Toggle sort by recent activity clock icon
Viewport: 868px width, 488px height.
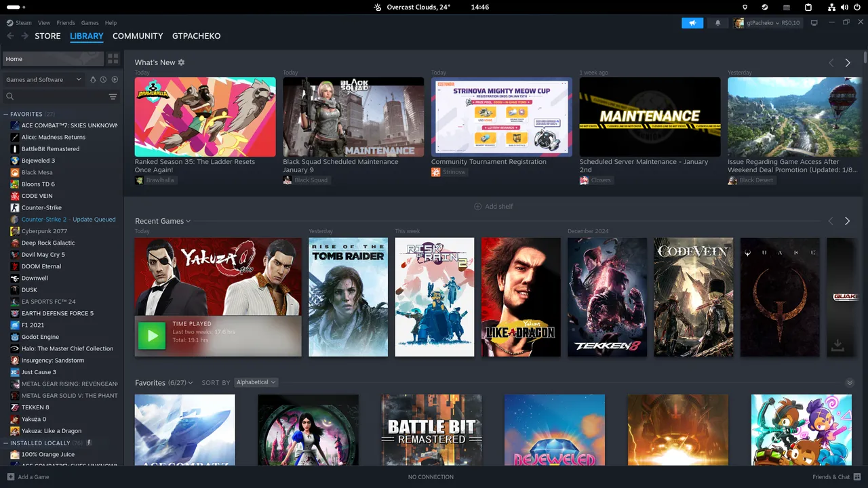pos(103,79)
